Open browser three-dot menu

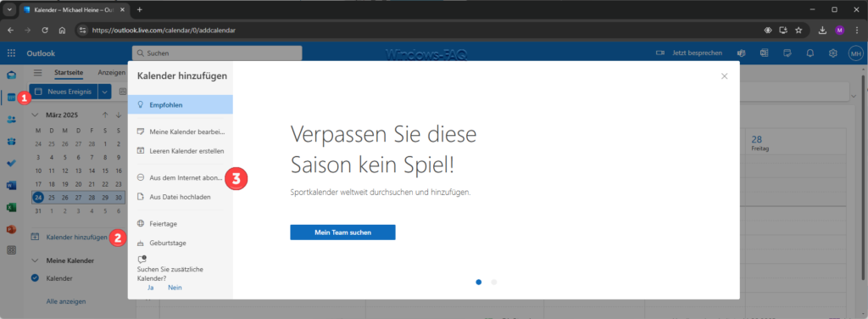point(857,31)
